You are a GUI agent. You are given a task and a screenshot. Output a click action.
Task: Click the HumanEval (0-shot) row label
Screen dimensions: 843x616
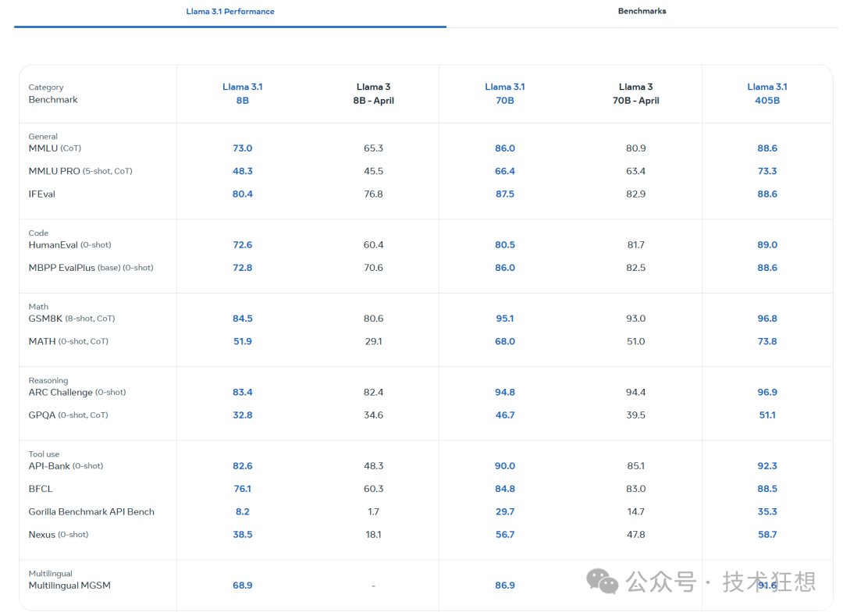pos(70,244)
